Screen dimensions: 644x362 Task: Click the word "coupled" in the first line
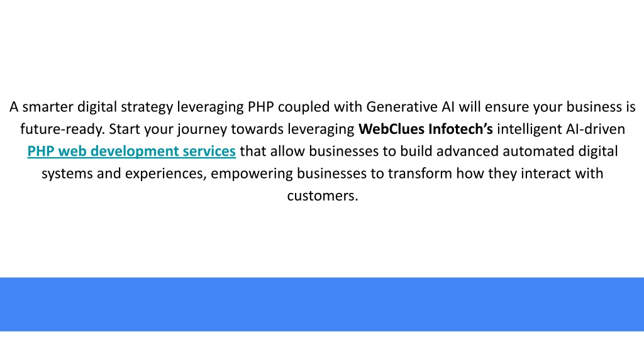(x=304, y=107)
